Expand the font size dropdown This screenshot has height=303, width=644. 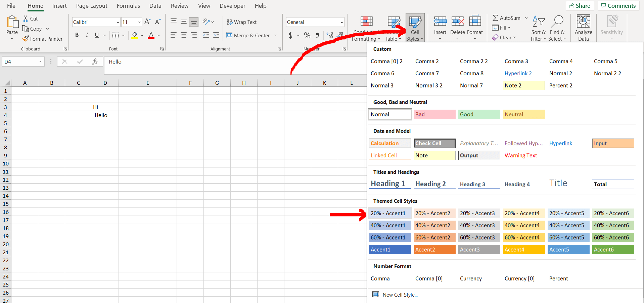pyautogui.click(x=139, y=22)
